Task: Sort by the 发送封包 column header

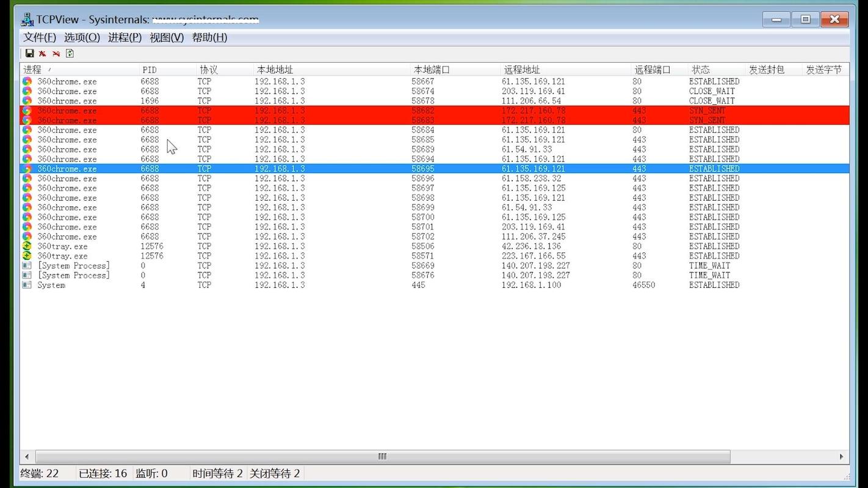Action: click(x=773, y=70)
